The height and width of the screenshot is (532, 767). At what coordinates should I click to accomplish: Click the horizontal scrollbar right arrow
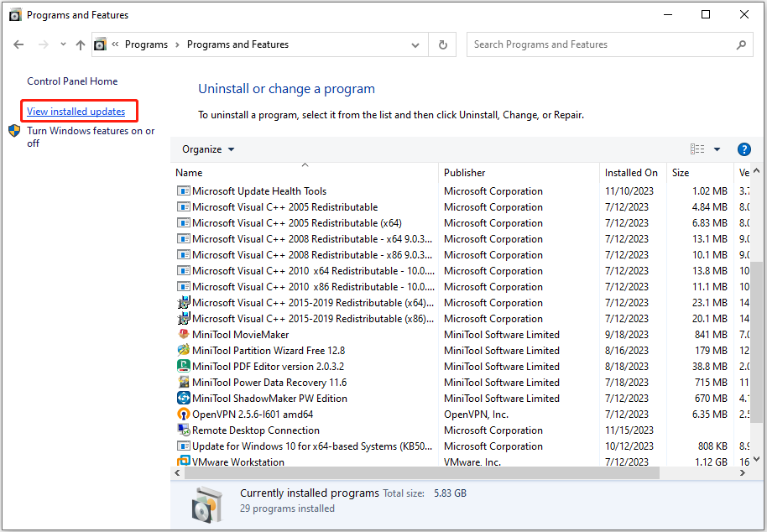[x=743, y=472]
